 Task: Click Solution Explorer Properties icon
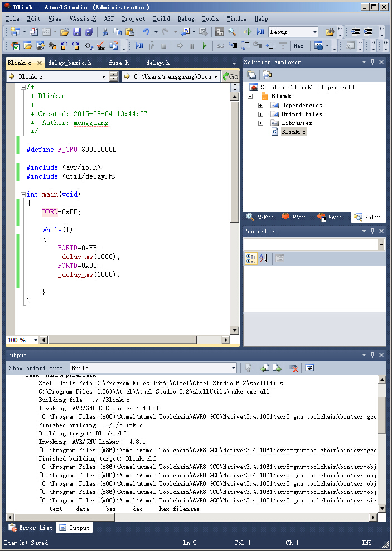point(251,75)
